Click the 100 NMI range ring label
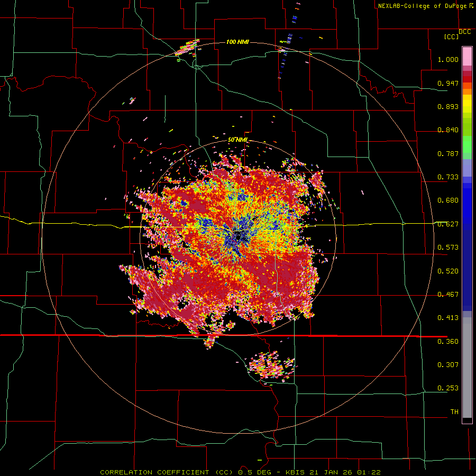Viewport: 476px width, 476px height. tap(237, 42)
